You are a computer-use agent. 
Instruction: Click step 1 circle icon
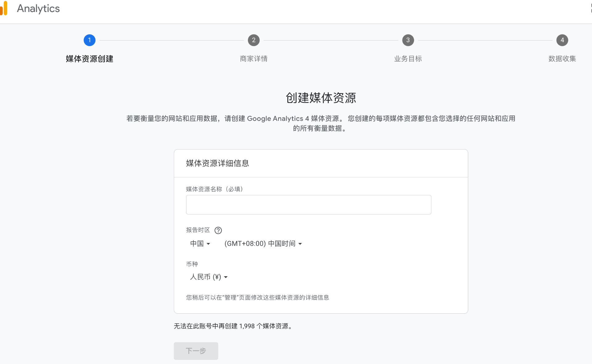click(89, 40)
